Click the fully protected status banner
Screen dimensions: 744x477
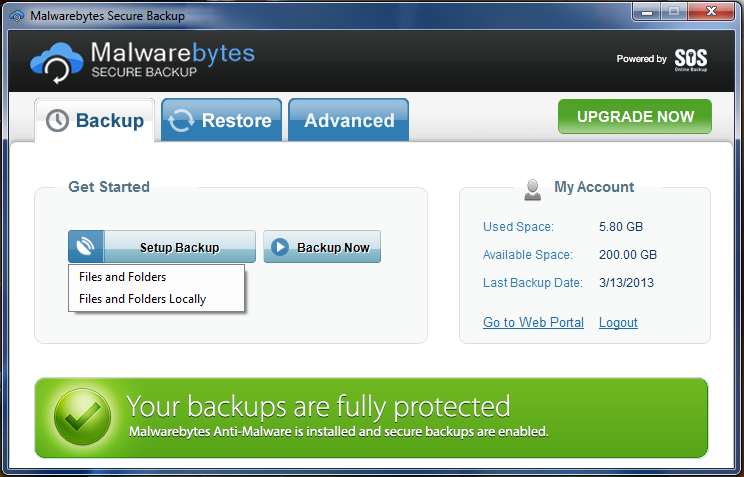click(400, 418)
